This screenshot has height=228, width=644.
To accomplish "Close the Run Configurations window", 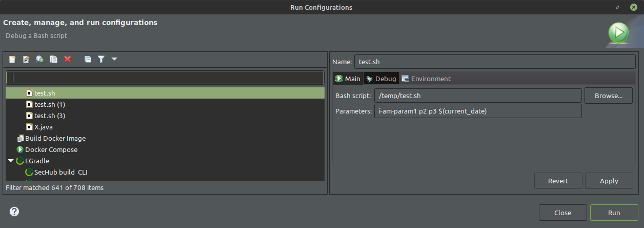I will pos(634,7).
